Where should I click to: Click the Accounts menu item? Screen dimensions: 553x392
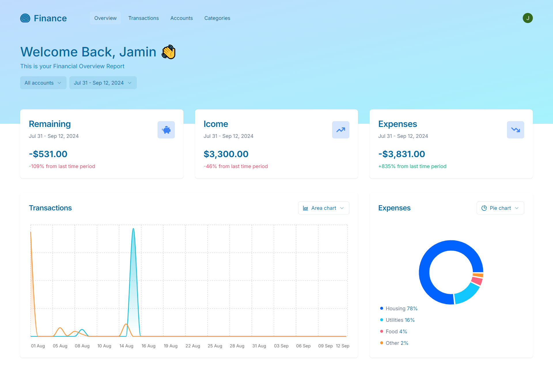point(181,18)
